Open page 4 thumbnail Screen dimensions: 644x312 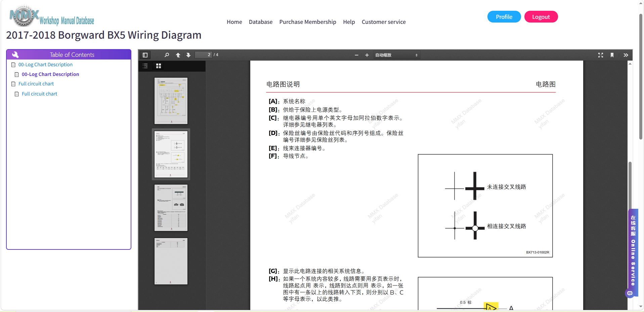coord(171,261)
